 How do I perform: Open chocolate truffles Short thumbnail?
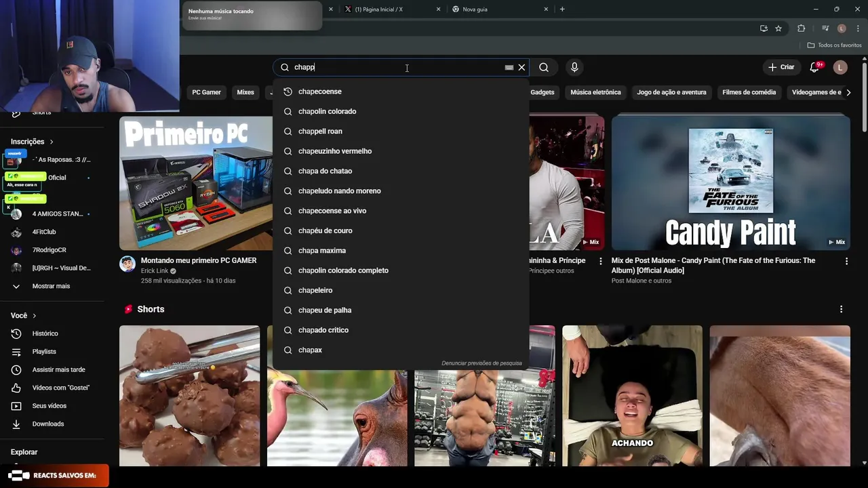click(x=189, y=396)
